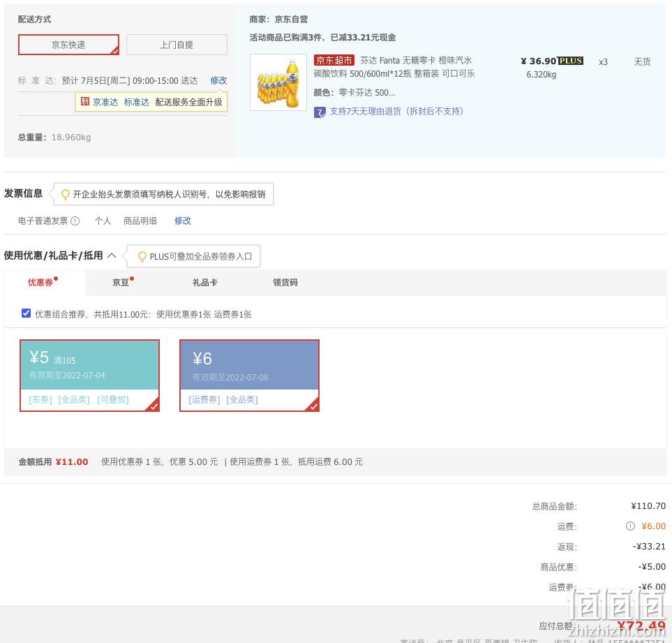The width and height of the screenshot is (672, 643).
Task: Click the 总重量 18.960kg text
Action: pyautogui.click(x=54, y=137)
